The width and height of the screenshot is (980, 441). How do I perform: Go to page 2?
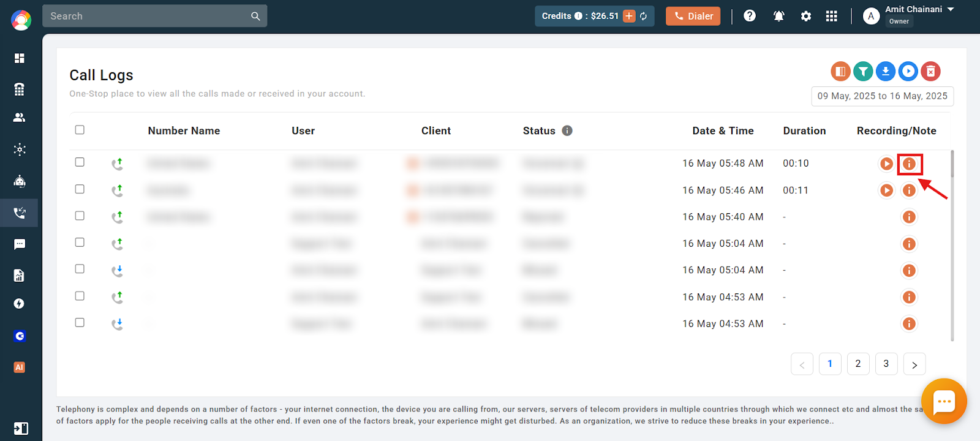pyautogui.click(x=858, y=364)
